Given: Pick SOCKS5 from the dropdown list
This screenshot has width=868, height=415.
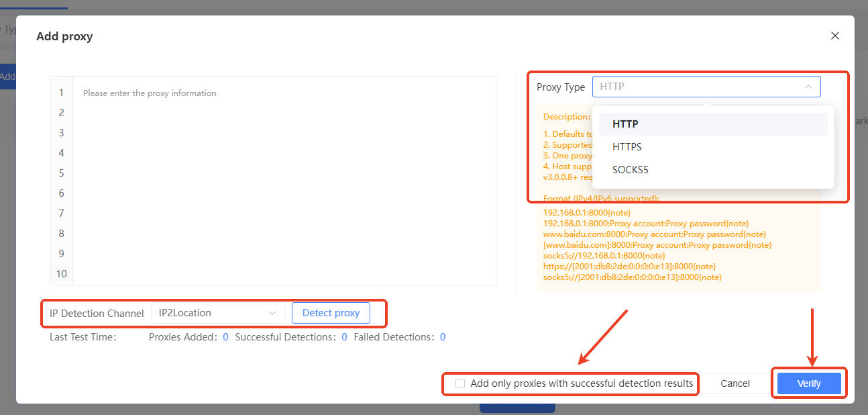Looking at the screenshot, I should (x=631, y=170).
